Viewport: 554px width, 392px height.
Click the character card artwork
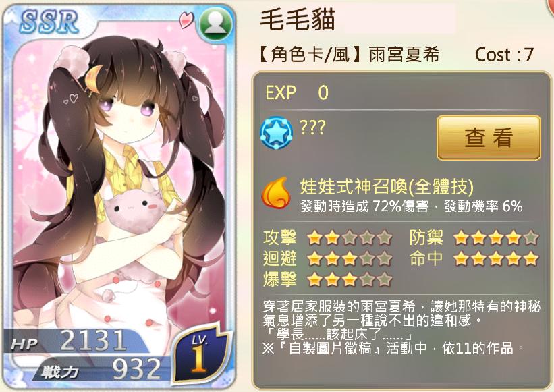(x=119, y=198)
